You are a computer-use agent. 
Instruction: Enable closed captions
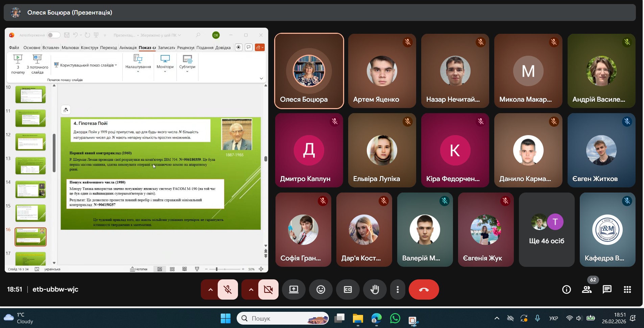pos(348,289)
